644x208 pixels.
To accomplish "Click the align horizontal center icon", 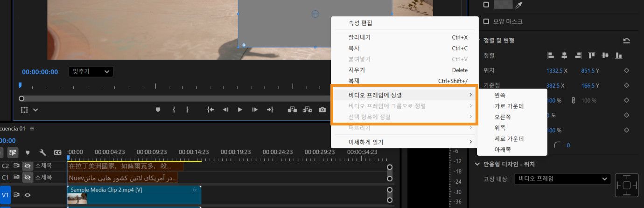I will click(564, 55).
